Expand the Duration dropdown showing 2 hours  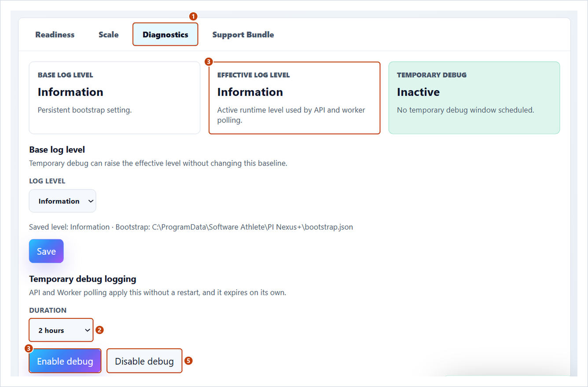point(61,330)
